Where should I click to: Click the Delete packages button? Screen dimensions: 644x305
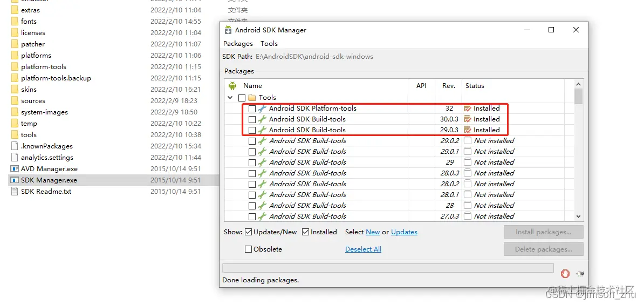click(543, 249)
